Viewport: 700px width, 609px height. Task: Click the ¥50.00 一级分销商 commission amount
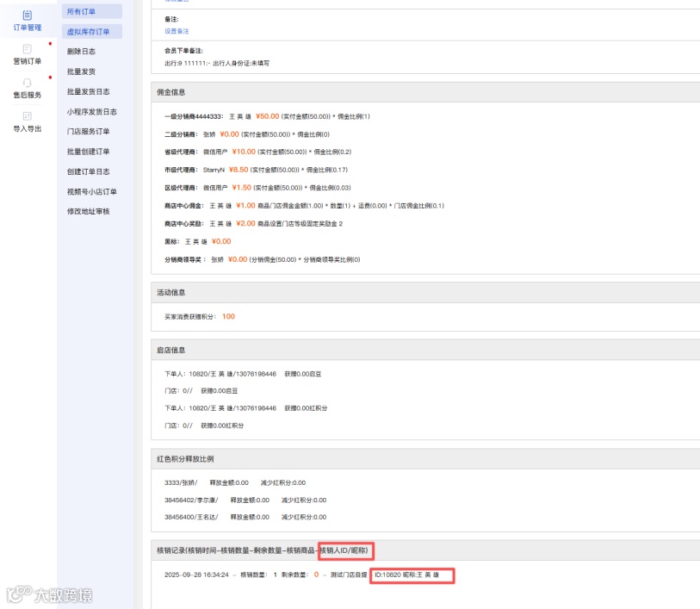tap(268, 116)
